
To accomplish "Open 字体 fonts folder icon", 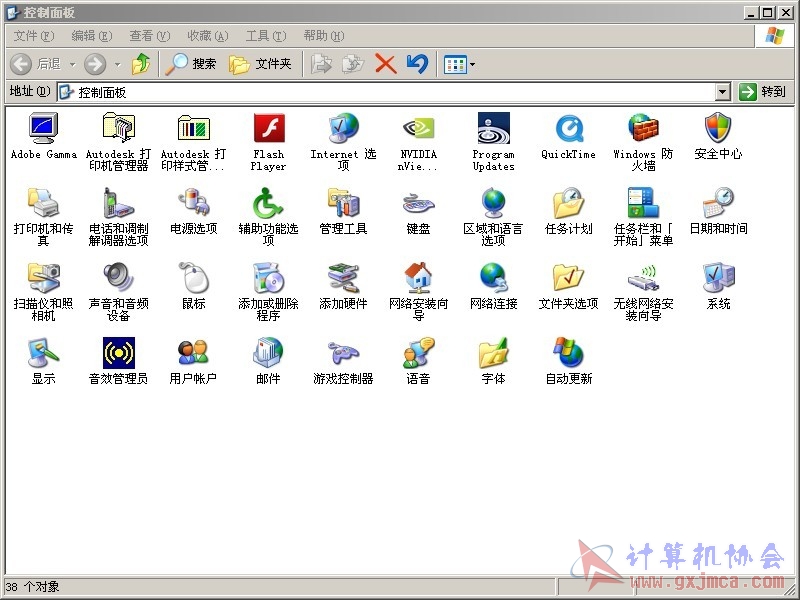I will coord(493,353).
